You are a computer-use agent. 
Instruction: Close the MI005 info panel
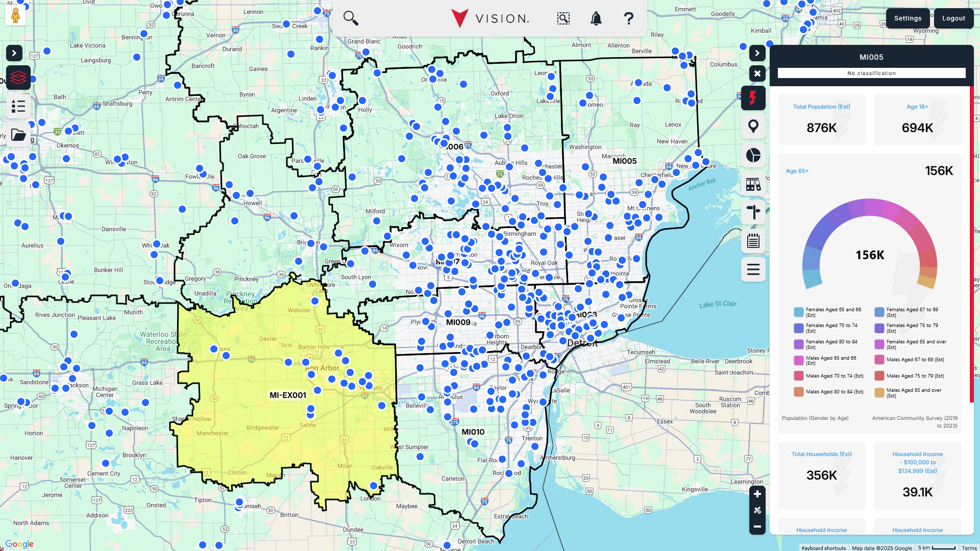point(757,73)
